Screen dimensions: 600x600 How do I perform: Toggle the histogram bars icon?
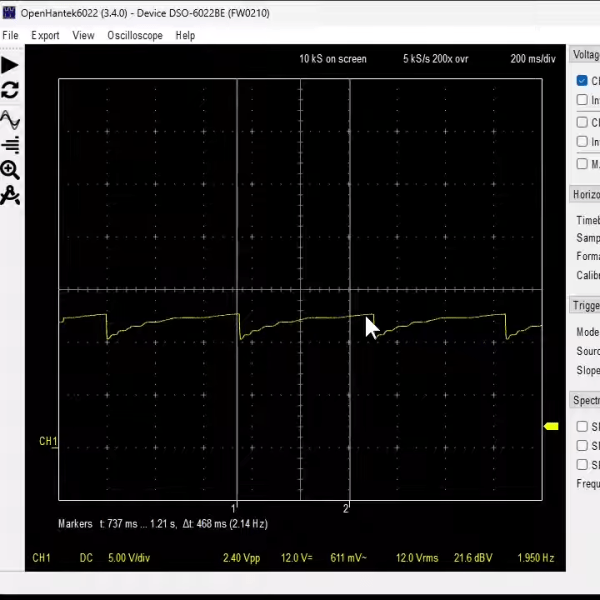pos(10,145)
